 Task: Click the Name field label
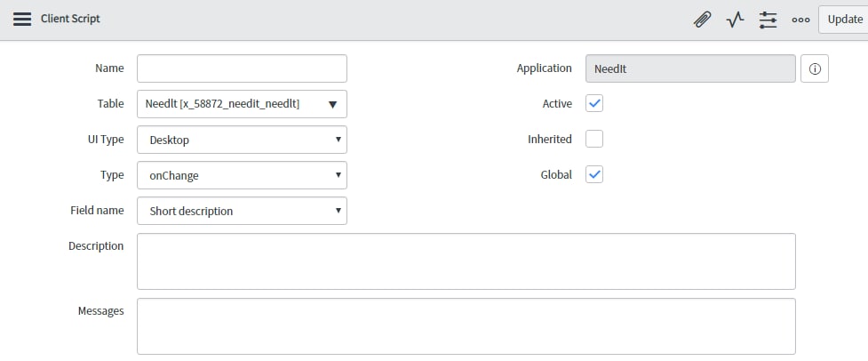(109, 68)
